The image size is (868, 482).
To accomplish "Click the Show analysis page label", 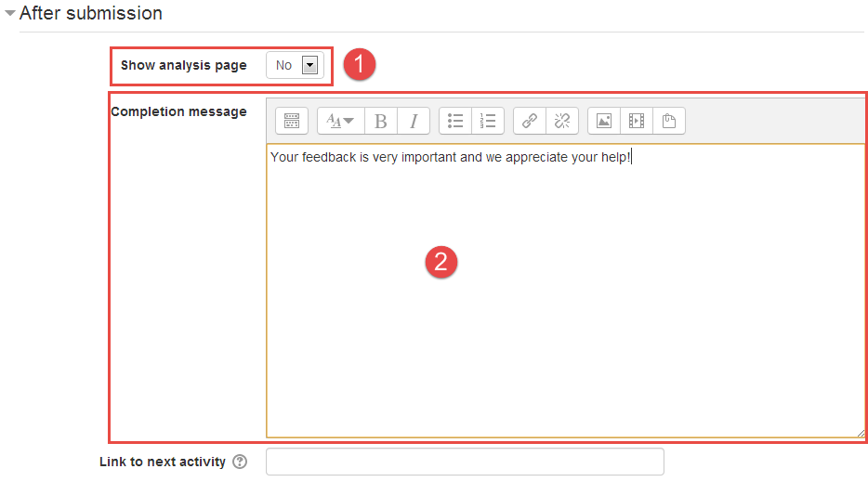I will point(184,65).
